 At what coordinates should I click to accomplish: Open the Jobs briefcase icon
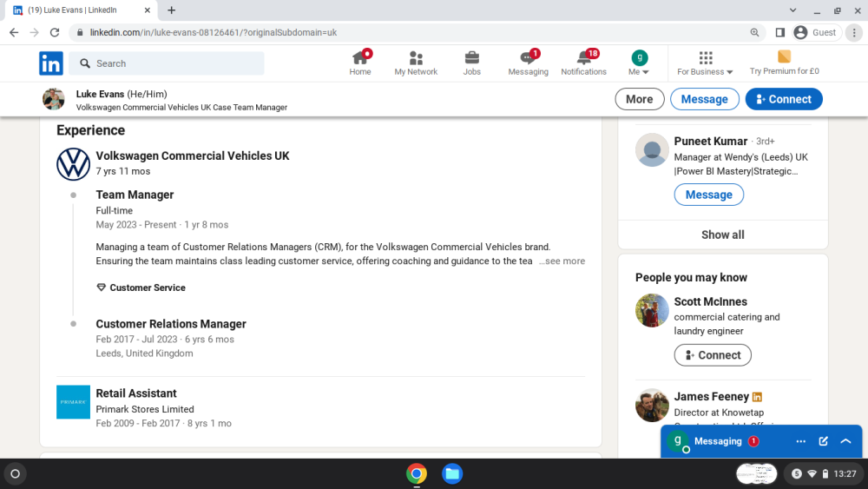[471, 63]
